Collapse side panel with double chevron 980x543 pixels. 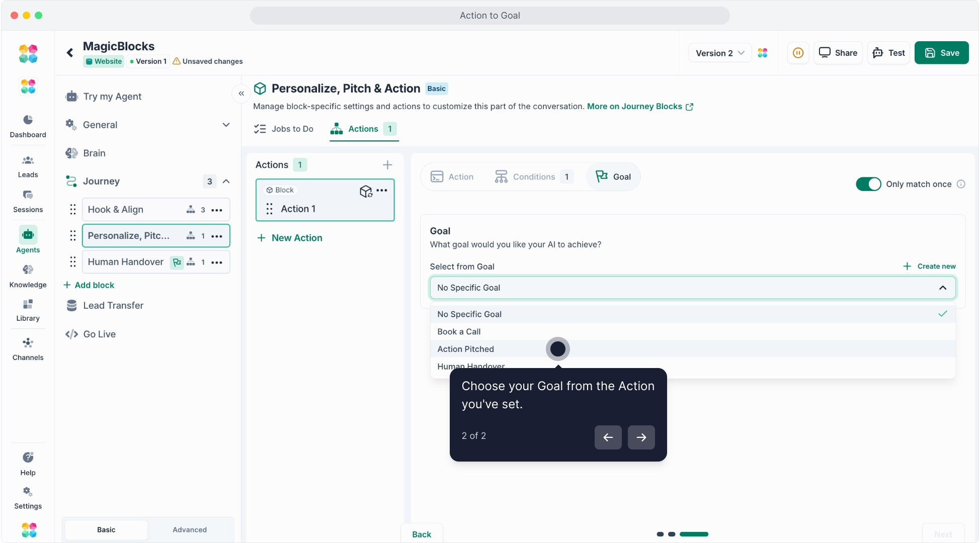pyautogui.click(x=241, y=94)
